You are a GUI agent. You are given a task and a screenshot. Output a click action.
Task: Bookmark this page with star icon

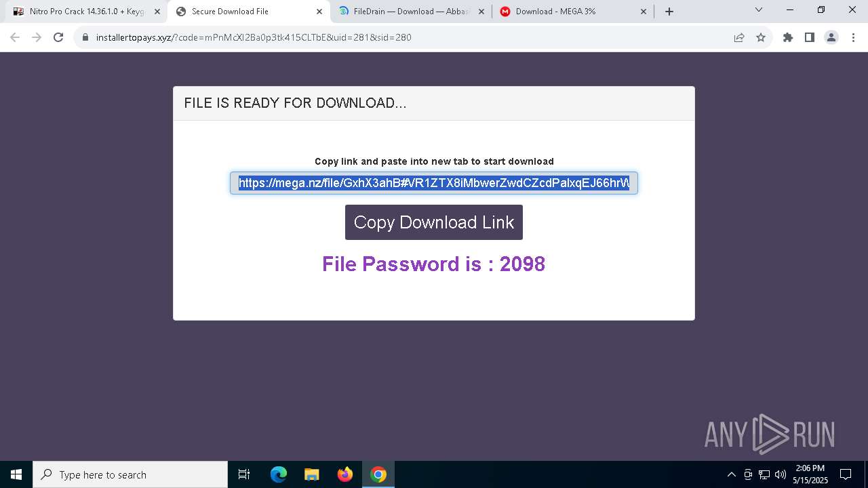761,37
